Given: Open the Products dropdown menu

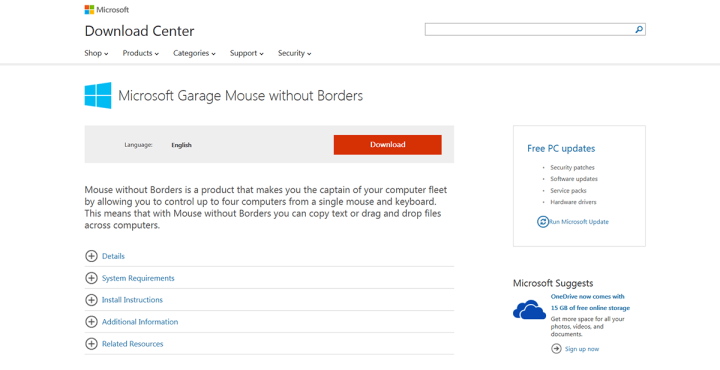Looking at the screenshot, I should (x=141, y=53).
